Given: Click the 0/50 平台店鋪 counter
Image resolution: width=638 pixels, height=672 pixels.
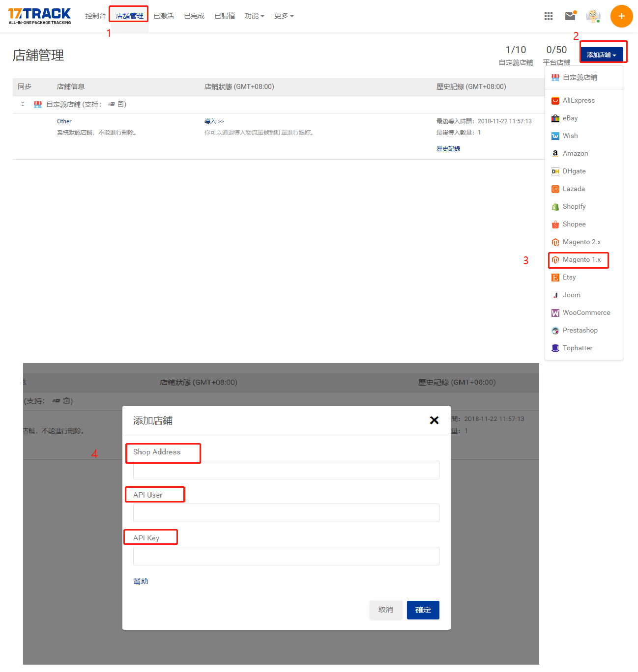Looking at the screenshot, I should pyautogui.click(x=556, y=56).
